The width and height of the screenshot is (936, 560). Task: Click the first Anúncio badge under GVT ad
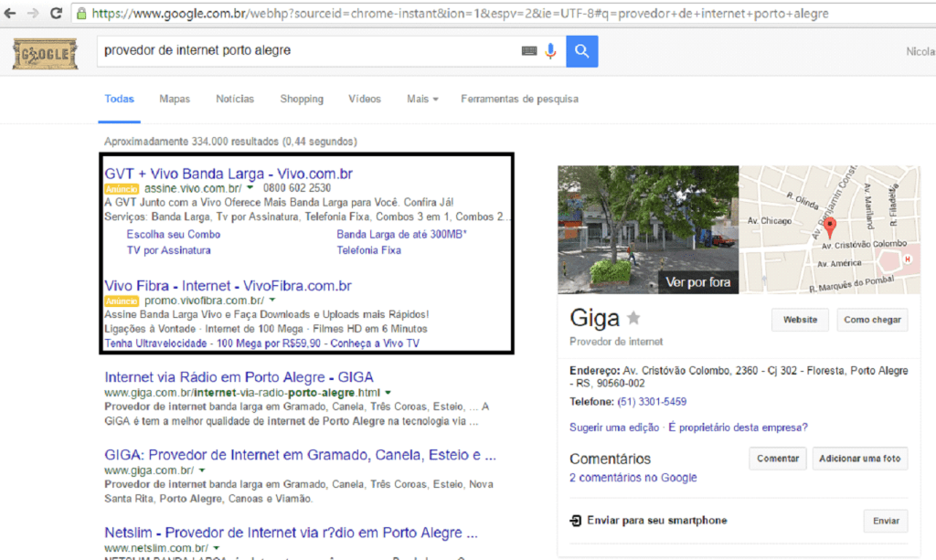point(122,188)
